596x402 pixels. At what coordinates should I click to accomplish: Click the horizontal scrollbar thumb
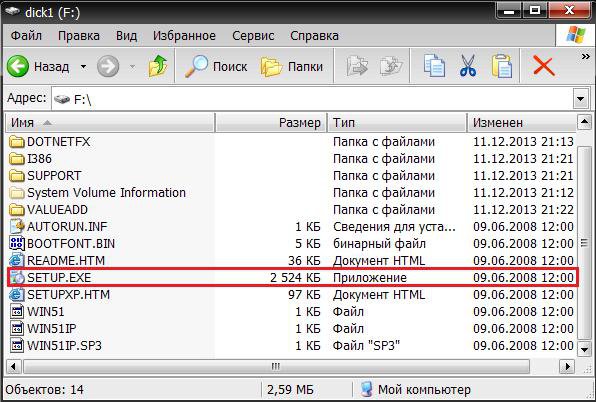[276, 367]
